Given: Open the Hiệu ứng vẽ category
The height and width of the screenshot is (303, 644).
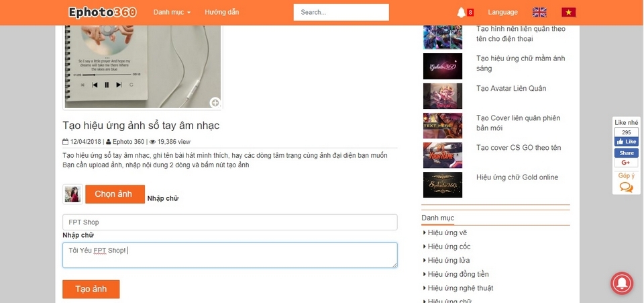Looking at the screenshot, I should [447, 232].
